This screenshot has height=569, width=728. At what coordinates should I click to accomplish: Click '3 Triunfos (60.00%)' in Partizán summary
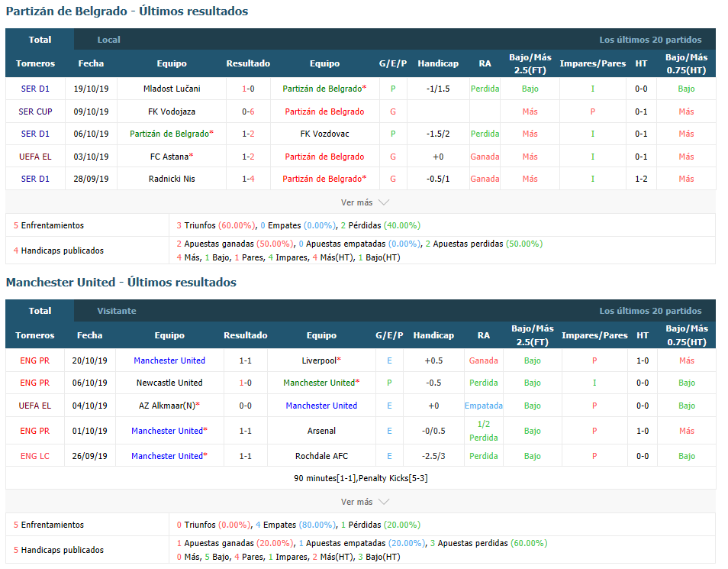click(215, 225)
